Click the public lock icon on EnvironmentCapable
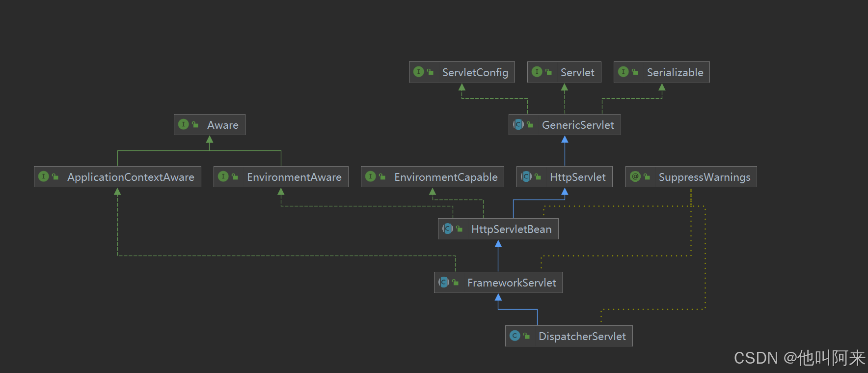Viewport: 868px width, 373px height. (x=382, y=177)
